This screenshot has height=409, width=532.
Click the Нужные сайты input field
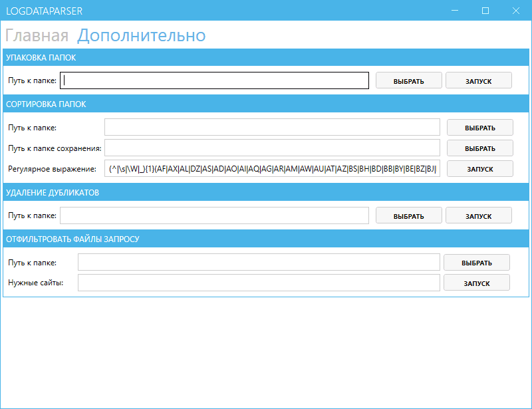pyautogui.click(x=259, y=283)
